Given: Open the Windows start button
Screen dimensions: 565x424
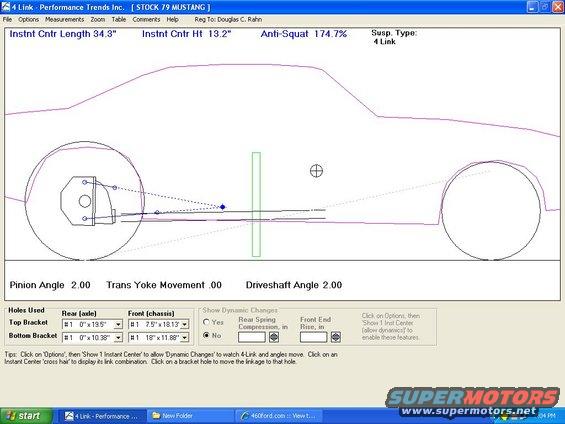Looking at the screenshot, I should coord(26,416).
